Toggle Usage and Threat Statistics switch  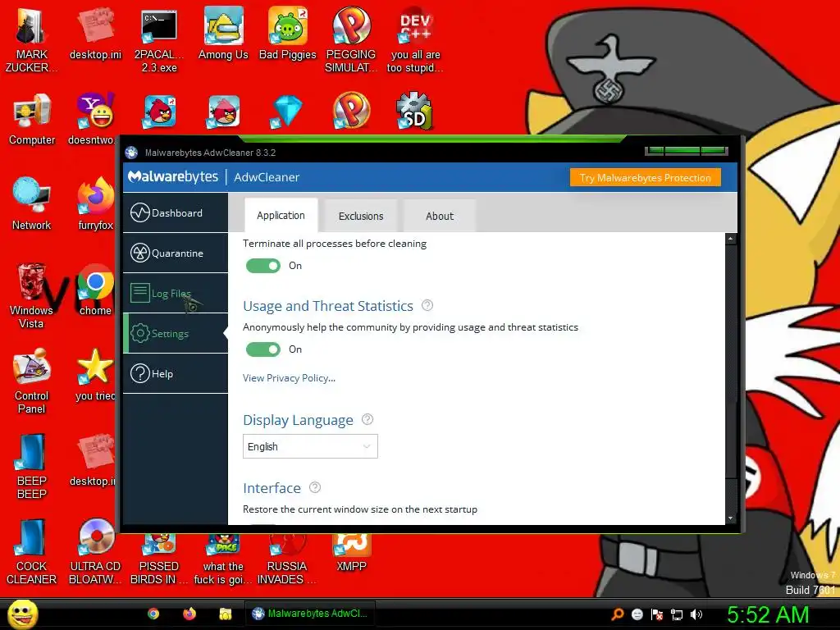263,349
